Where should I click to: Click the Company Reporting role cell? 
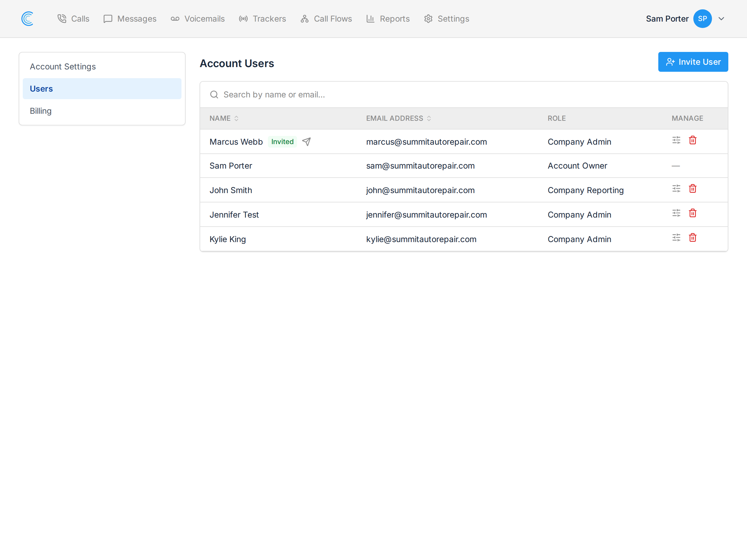pos(586,190)
